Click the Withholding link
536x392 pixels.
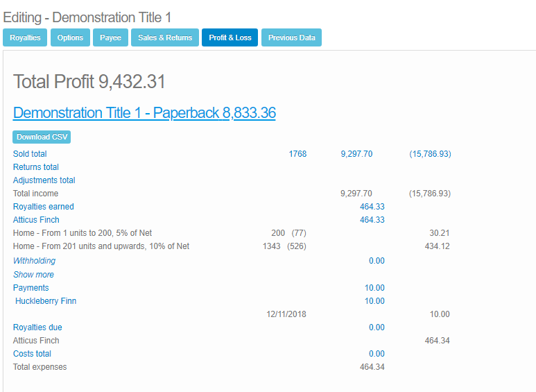(x=34, y=261)
